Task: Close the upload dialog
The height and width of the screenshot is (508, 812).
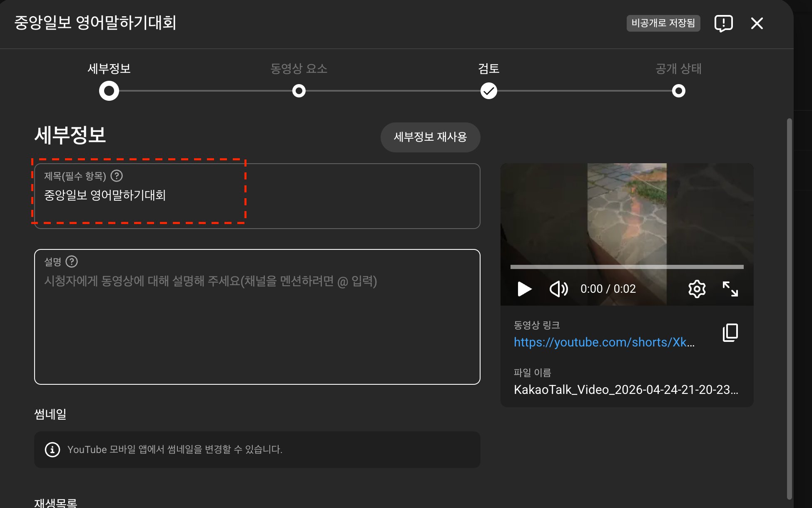Action: pos(757,23)
